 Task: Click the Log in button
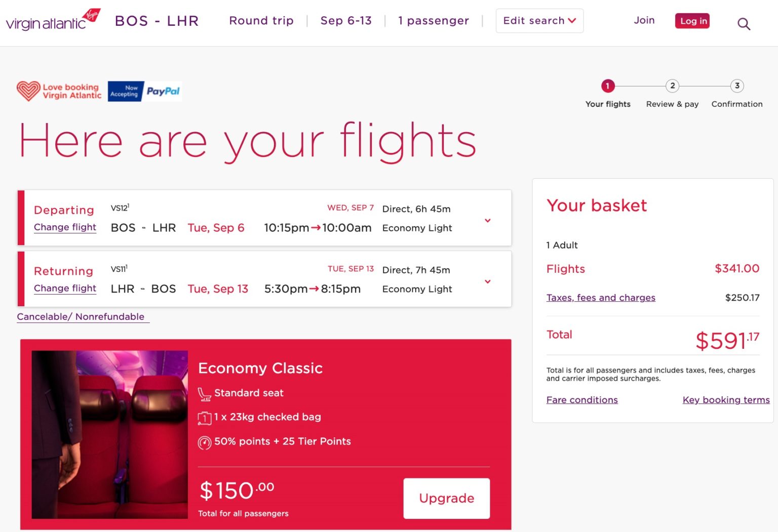point(692,21)
